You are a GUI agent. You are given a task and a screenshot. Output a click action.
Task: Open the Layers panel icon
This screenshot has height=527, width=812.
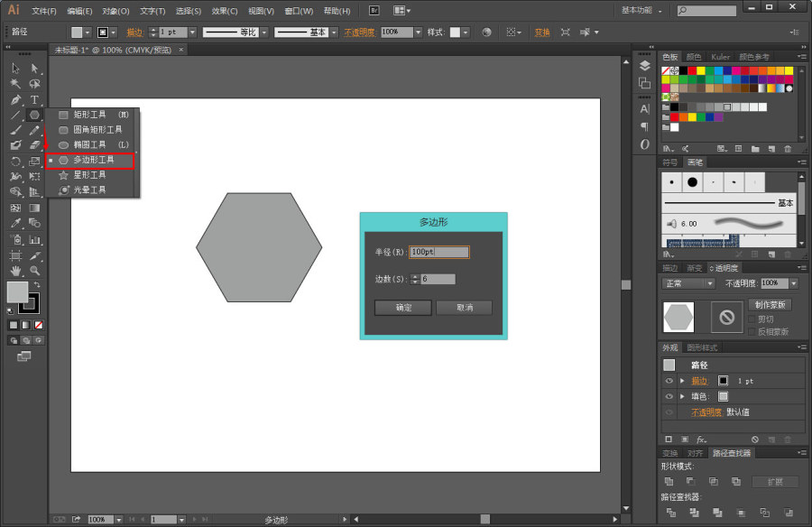645,66
